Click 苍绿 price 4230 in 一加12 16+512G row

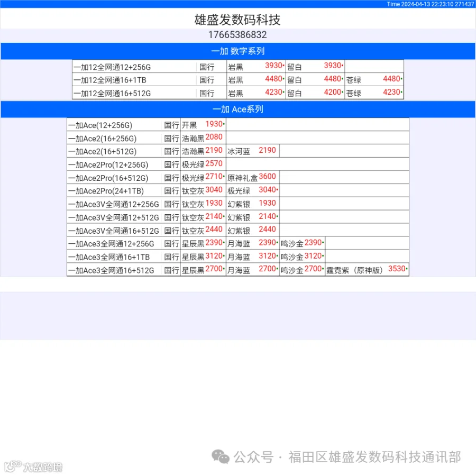pyautogui.click(x=391, y=92)
